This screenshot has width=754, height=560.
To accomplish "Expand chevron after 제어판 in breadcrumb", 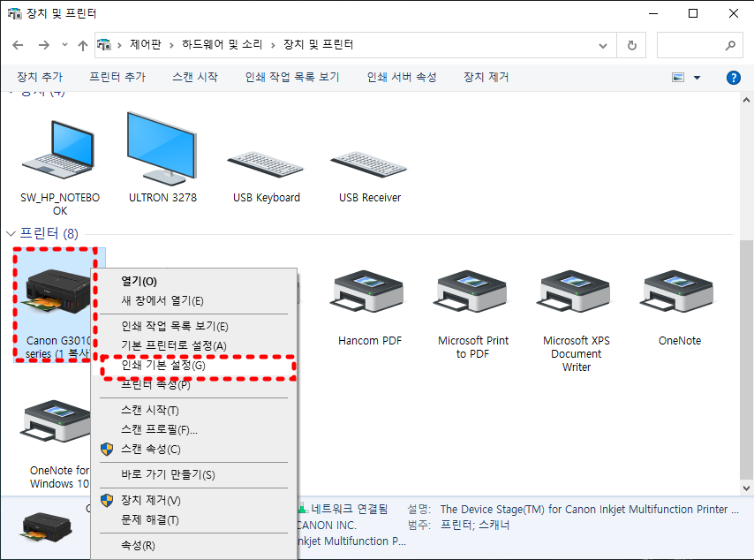I will coord(171,45).
